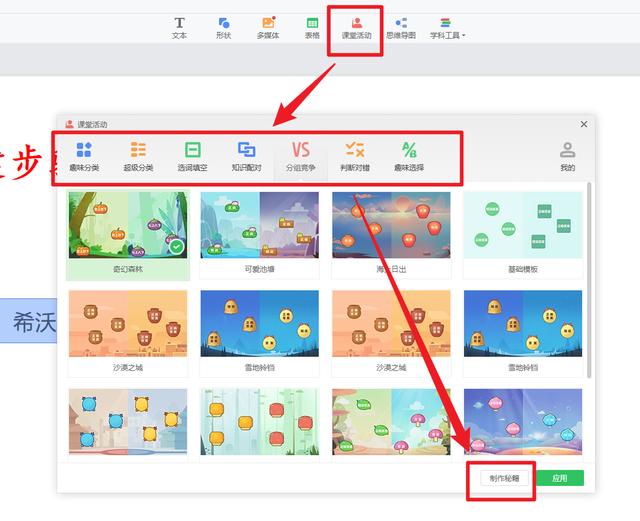The image size is (640, 521).
Task: Open the 形状 shapes tool
Action: point(224,28)
